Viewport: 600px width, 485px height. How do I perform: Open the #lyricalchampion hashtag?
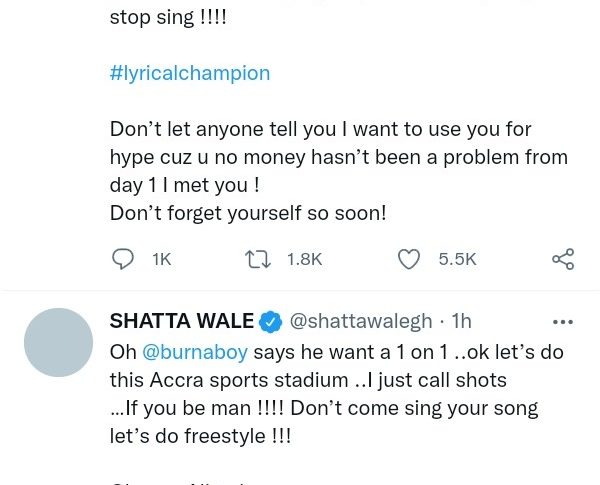click(x=189, y=73)
